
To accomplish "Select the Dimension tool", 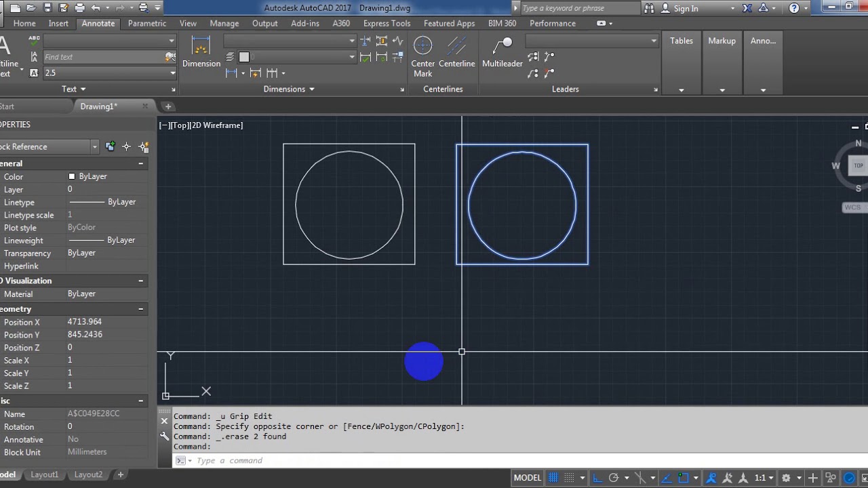I will [201, 52].
